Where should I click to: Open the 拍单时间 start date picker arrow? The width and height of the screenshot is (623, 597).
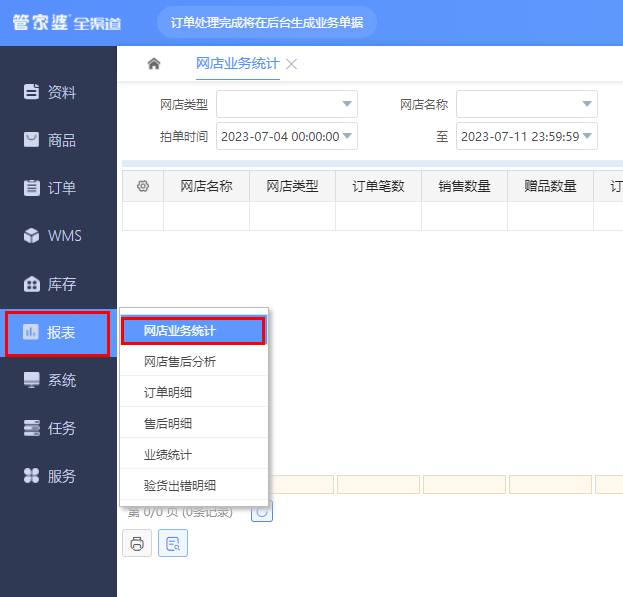pos(347,136)
